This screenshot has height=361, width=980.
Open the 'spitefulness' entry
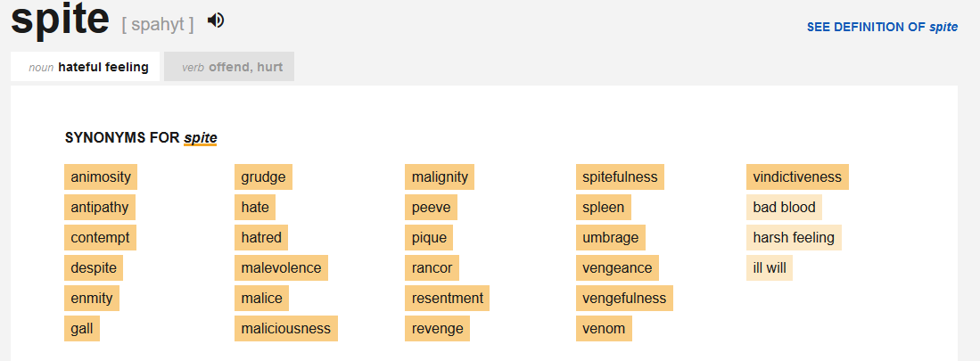[x=620, y=176]
